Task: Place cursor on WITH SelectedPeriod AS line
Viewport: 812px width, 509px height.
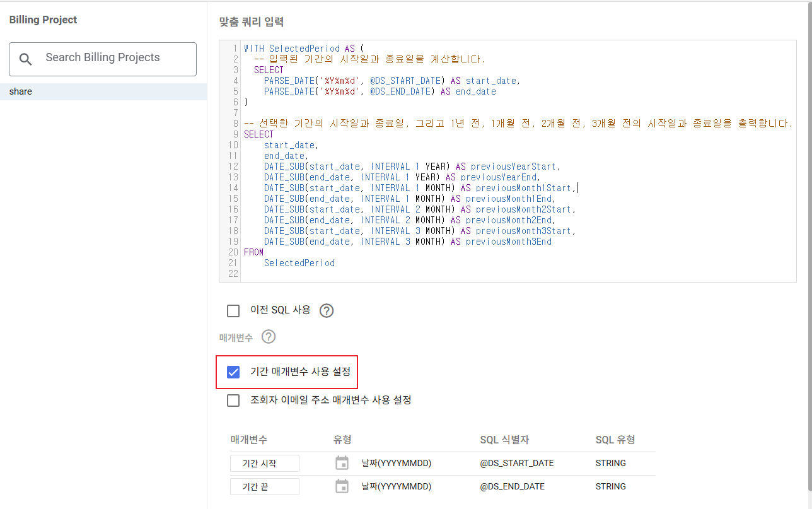Action: point(304,49)
